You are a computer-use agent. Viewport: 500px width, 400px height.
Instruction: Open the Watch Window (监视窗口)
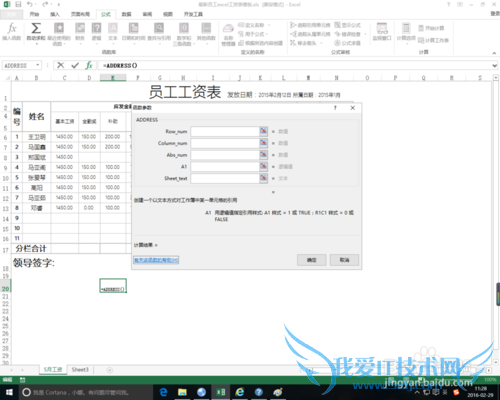pyautogui.click(x=382, y=31)
